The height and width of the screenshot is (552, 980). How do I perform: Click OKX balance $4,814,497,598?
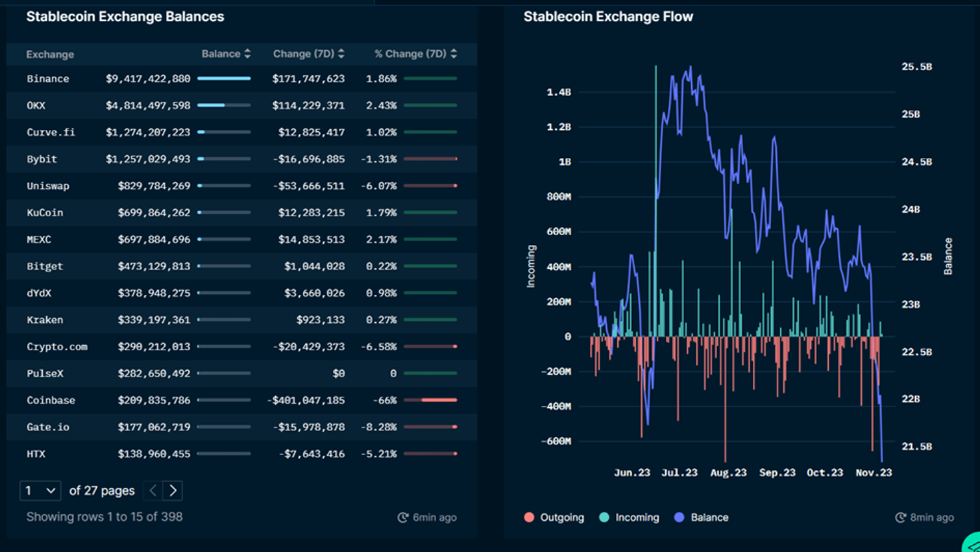tap(148, 105)
